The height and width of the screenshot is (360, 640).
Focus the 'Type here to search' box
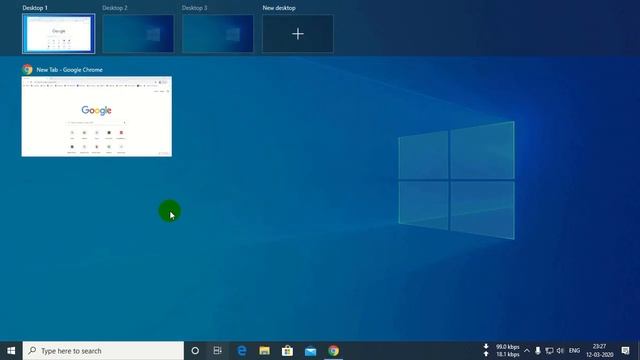(x=103, y=351)
